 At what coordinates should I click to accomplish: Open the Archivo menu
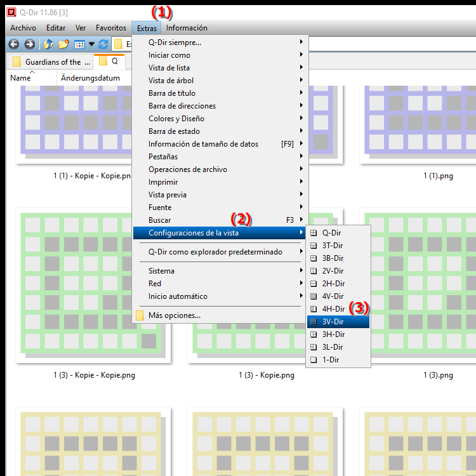point(23,28)
